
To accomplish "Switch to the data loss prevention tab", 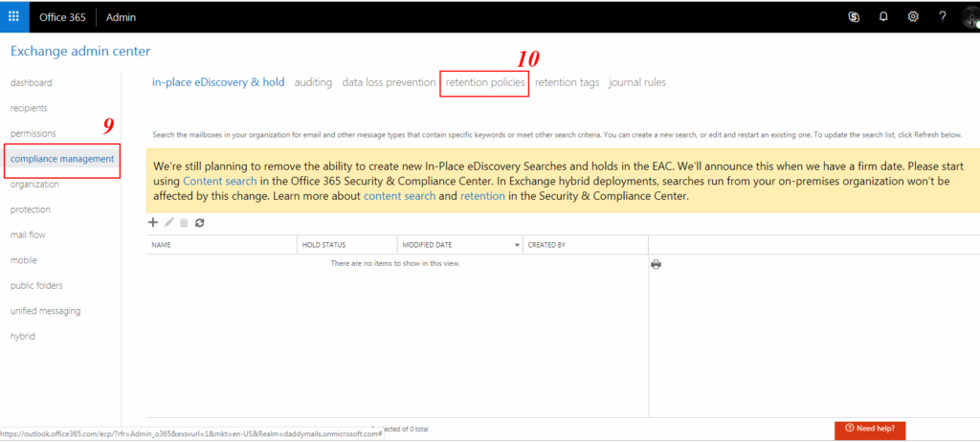I will [x=389, y=82].
